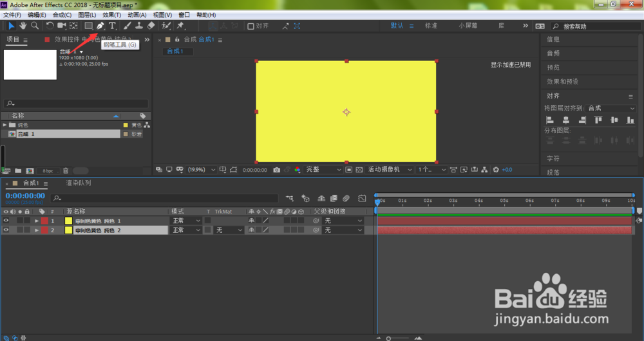Enable the 对齐 snapping checkbox

click(251, 26)
